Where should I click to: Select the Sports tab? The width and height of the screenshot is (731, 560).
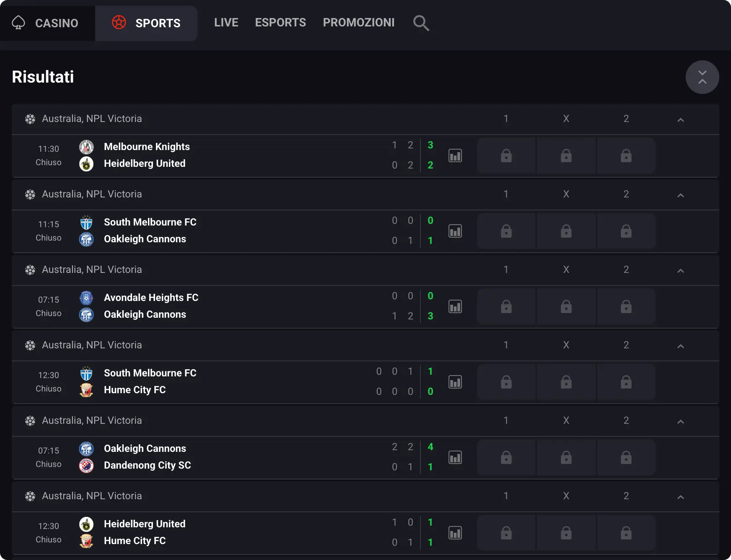[x=146, y=23]
